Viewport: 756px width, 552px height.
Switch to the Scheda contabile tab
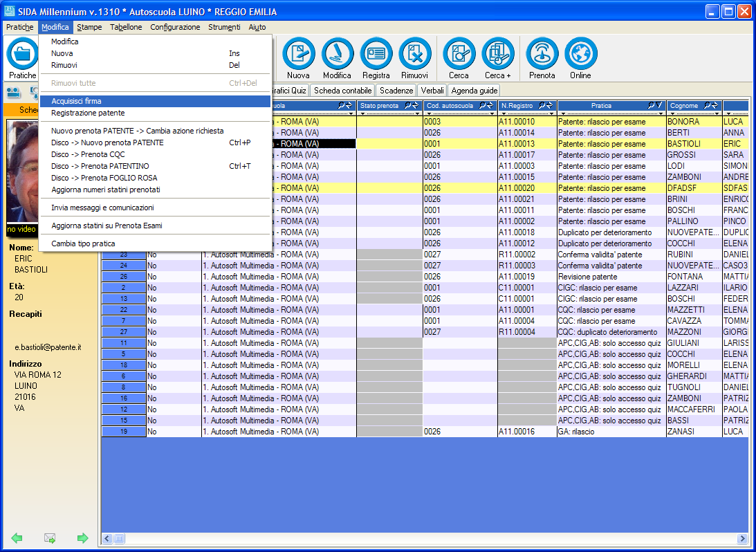coord(342,91)
